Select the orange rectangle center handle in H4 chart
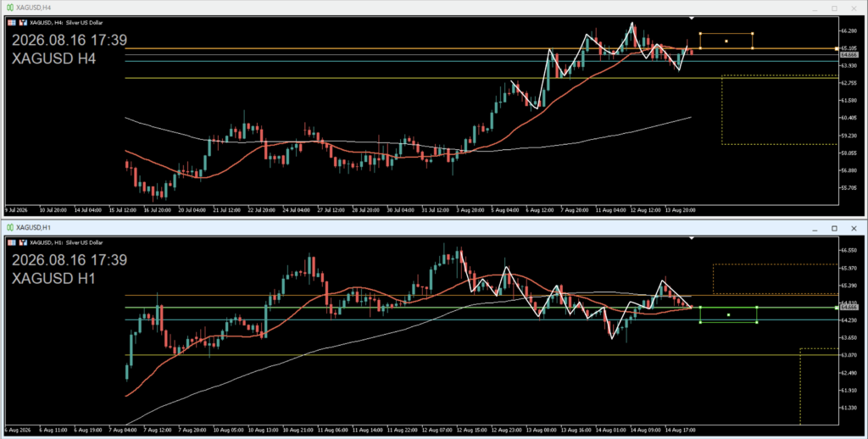The image size is (868, 439). pos(726,41)
